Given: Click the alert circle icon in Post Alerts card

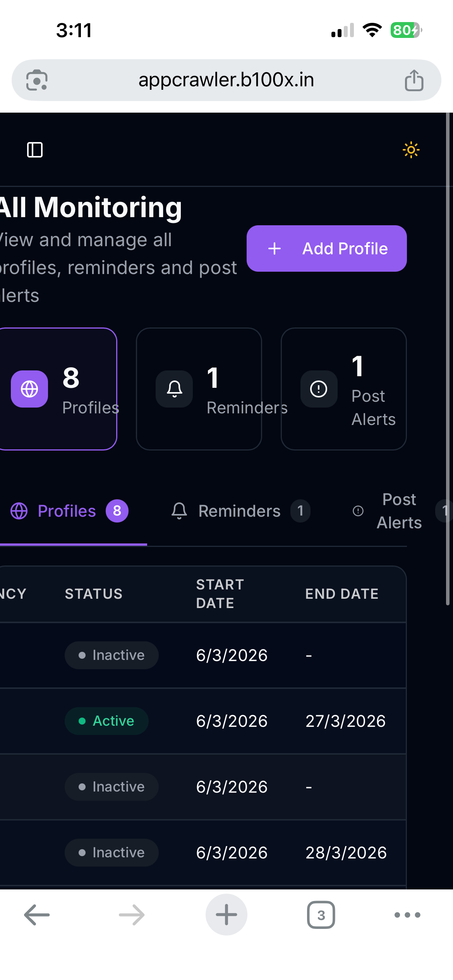Looking at the screenshot, I should [x=319, y=389].
